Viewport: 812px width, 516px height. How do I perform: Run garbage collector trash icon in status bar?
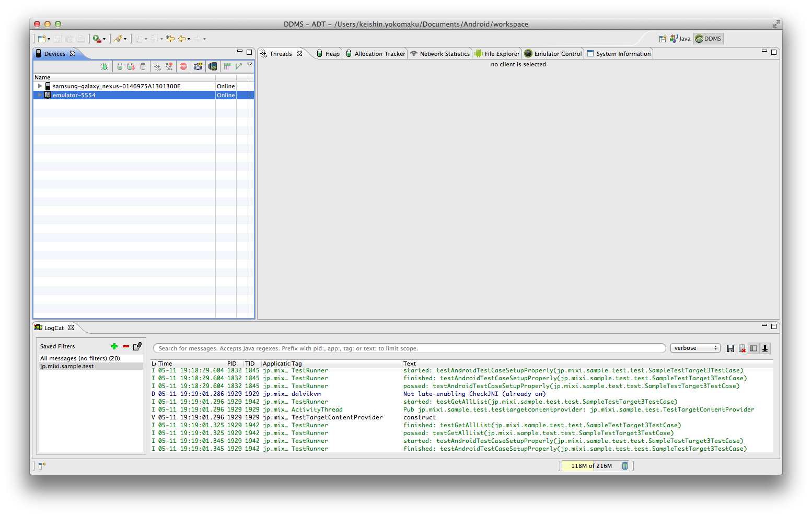click(625, 466)
